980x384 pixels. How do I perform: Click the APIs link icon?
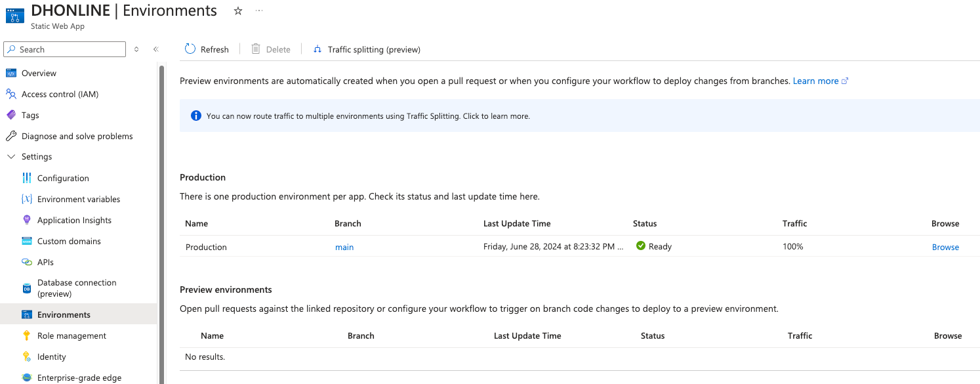pos(26,262)
